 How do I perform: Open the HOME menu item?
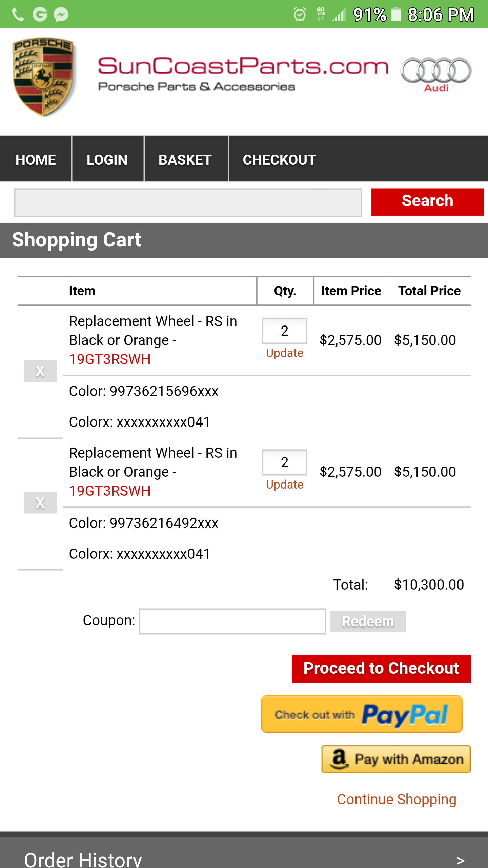click(x=36, y=159)
